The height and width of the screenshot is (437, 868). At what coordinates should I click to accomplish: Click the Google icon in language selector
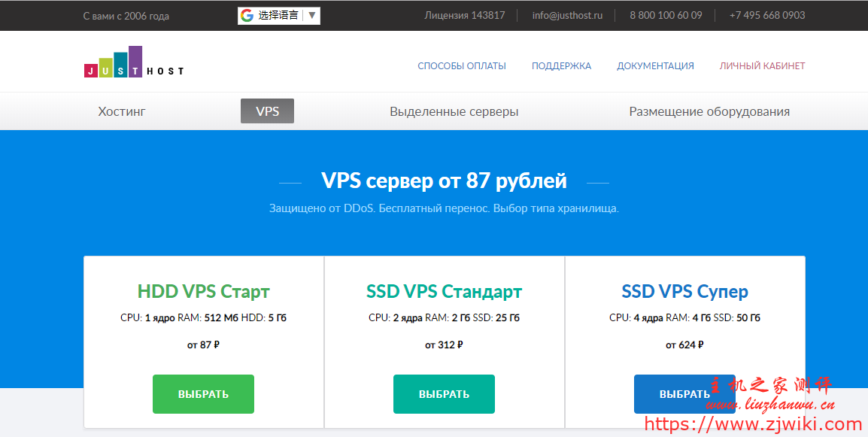coord(247,15)
